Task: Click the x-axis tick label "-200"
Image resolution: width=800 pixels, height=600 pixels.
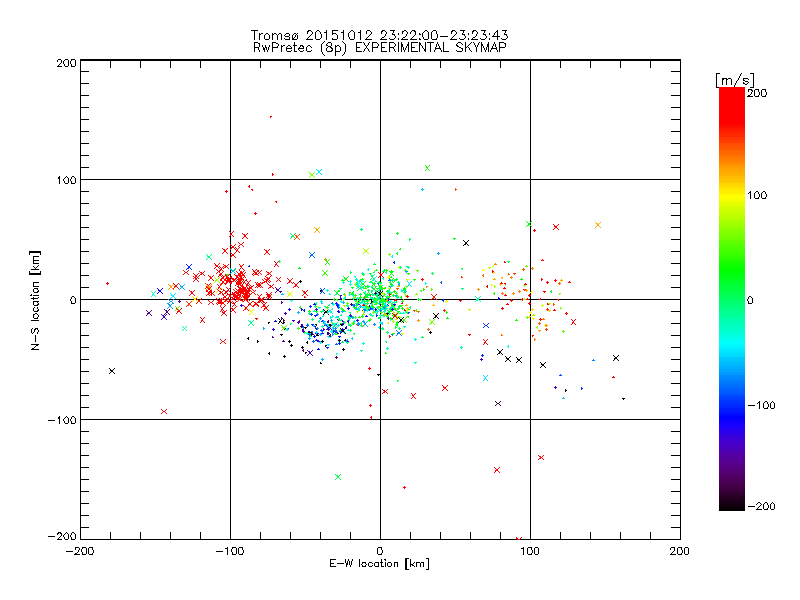Action: click(x=80, y=551)
